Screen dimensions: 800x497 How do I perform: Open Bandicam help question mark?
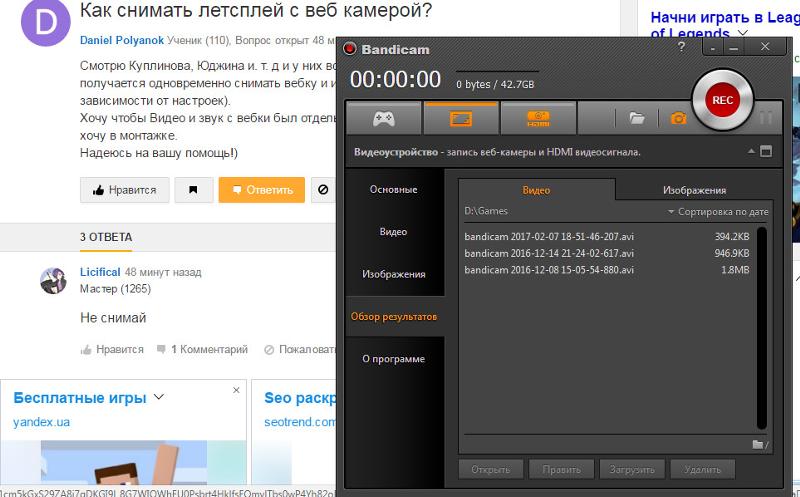pos(682,47)
